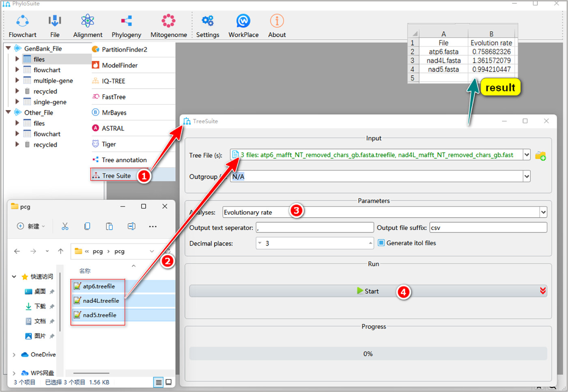
Task: Click the add tree files folder icon
Action: click(540, 155)
